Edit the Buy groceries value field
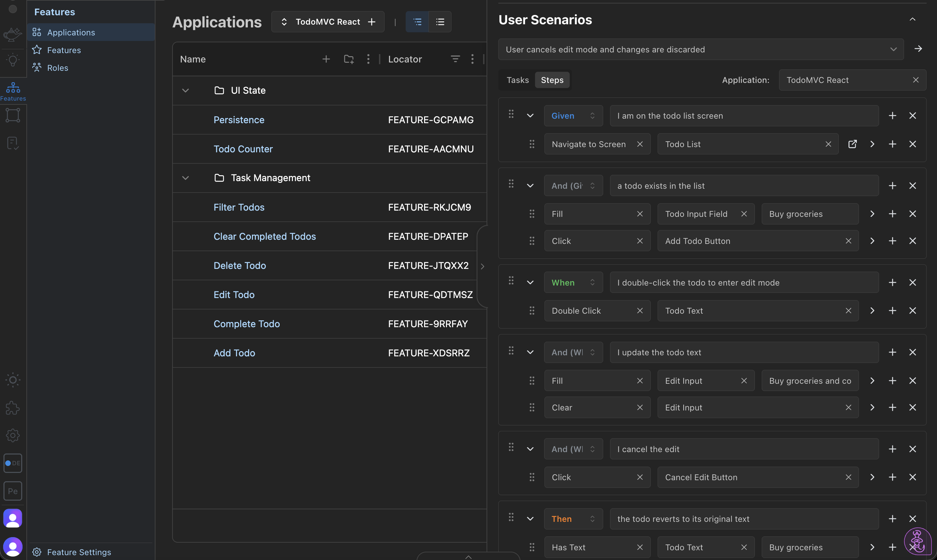This screenshot has width=937, height=560. click(x=810, y=214)
